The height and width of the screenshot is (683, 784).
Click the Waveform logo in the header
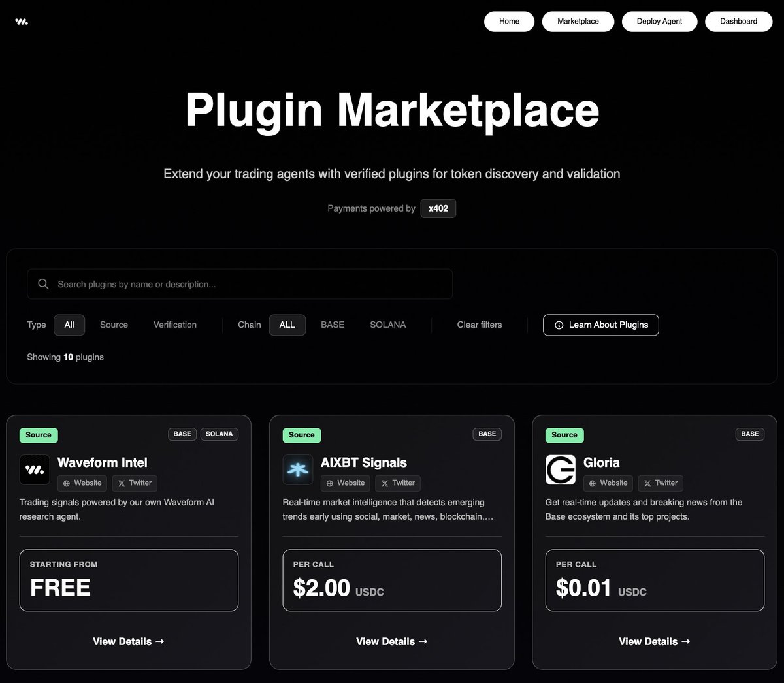tap(22, 22)
